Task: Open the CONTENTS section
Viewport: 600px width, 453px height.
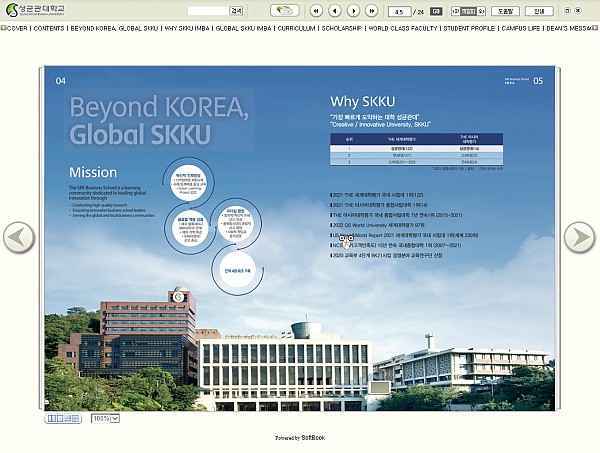Action: [49, 28]
